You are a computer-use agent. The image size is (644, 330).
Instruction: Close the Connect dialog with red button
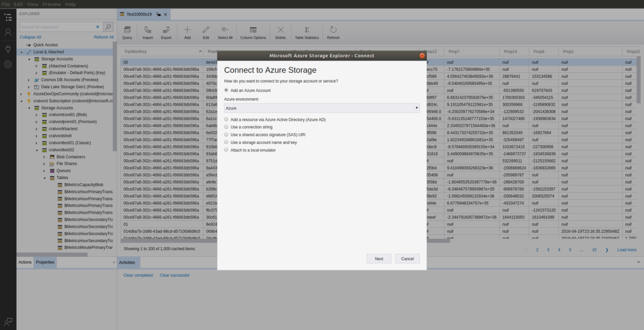tap(422, 55)
